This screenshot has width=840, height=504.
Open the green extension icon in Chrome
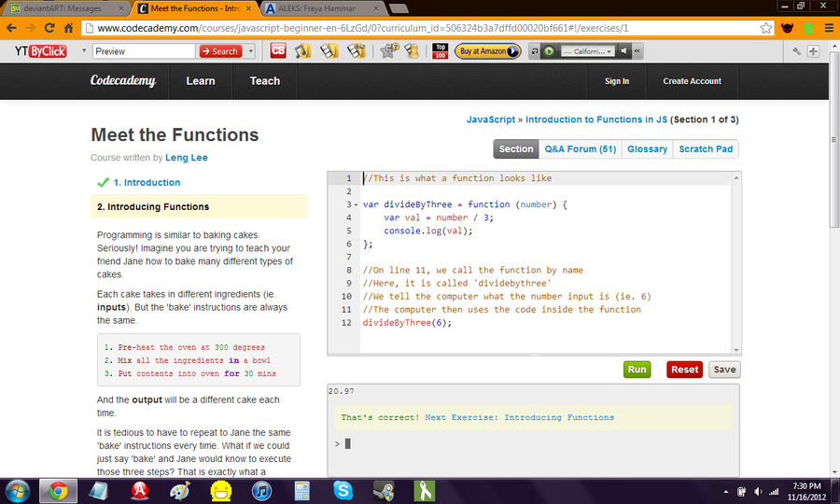coord(808,28)
